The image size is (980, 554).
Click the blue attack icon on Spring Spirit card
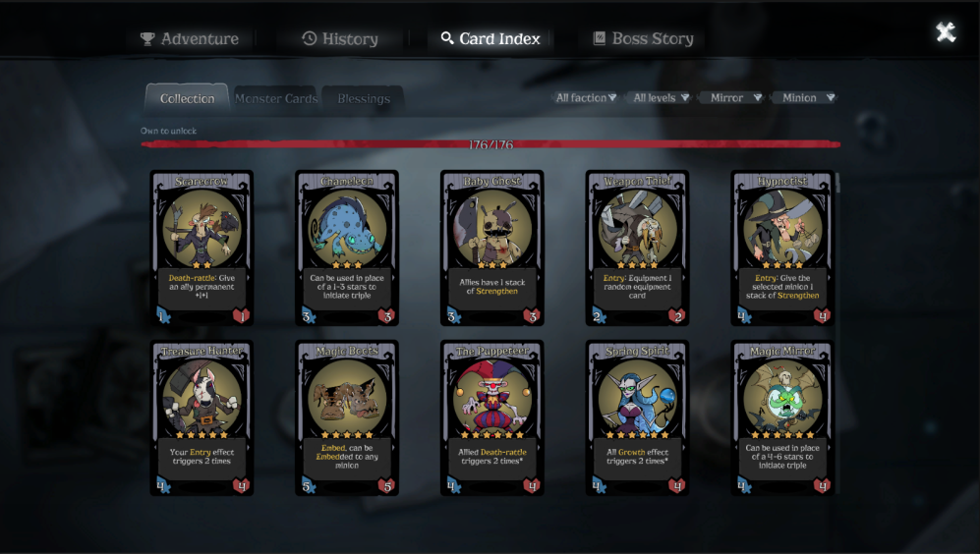[599, 486]
